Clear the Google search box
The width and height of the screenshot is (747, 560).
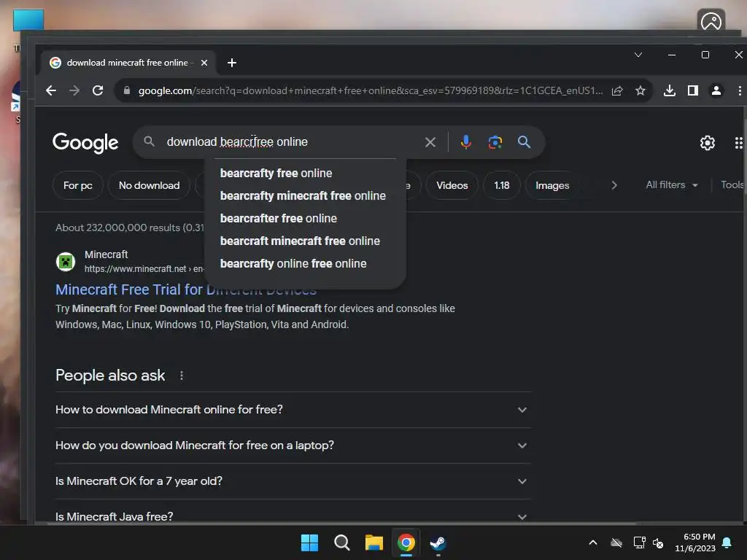click(x=430, y=142)
